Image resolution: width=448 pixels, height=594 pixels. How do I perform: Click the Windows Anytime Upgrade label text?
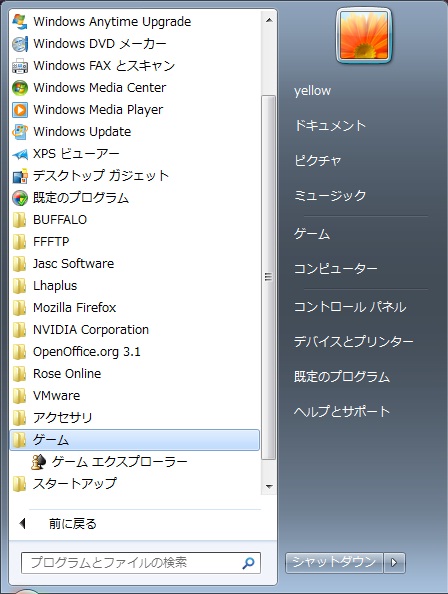(x=112, y=22)
